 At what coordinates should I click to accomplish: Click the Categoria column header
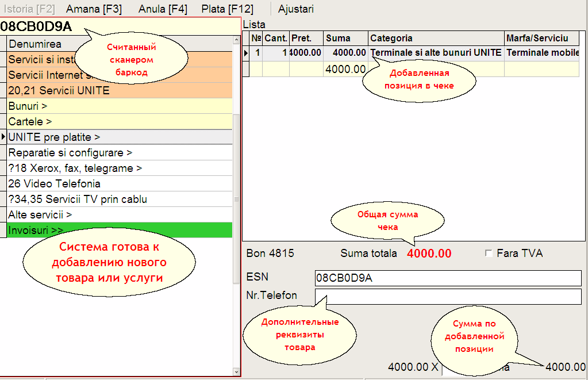pos(436,39)
